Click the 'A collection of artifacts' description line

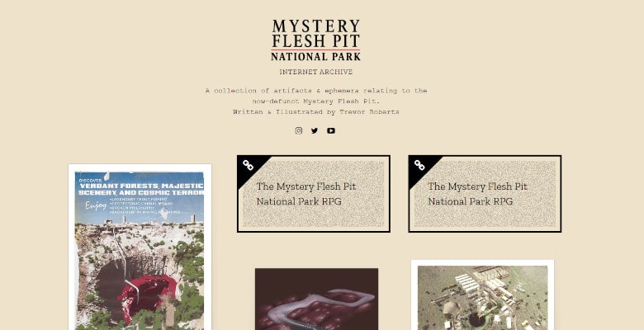(316, 91)
